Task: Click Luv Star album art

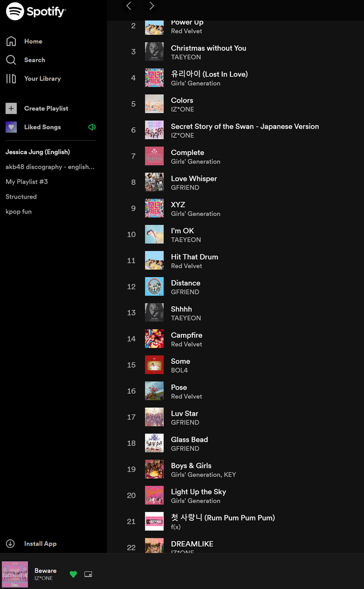Action: click(x=154, y=417)
